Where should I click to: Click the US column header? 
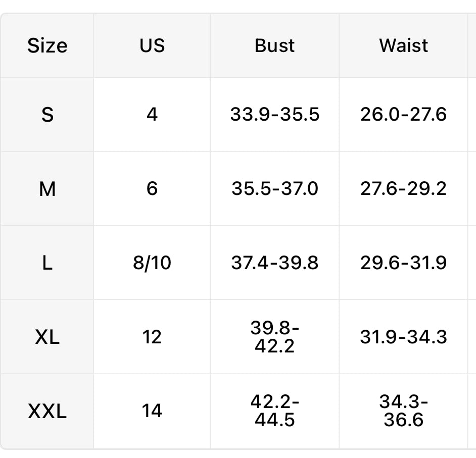point(152,45)
